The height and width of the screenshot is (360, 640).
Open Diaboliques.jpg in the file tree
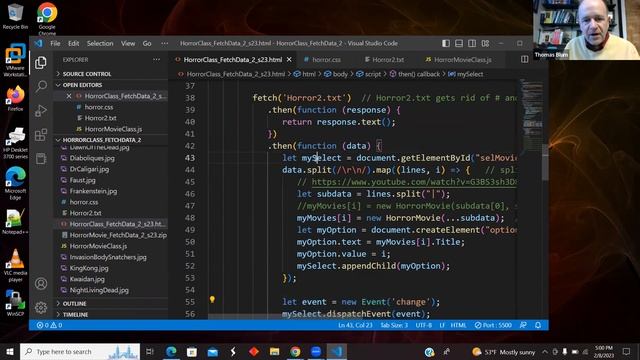click(92, 158)
